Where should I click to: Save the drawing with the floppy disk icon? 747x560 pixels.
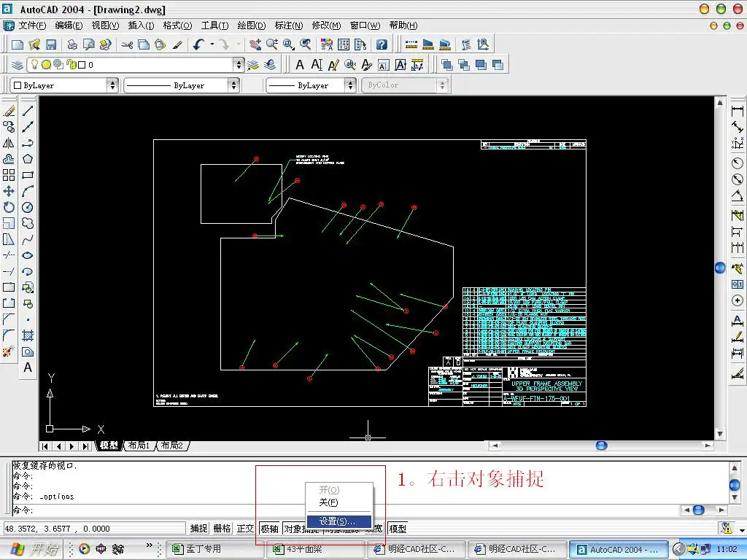pyautogui.click(x=51, y=44)
